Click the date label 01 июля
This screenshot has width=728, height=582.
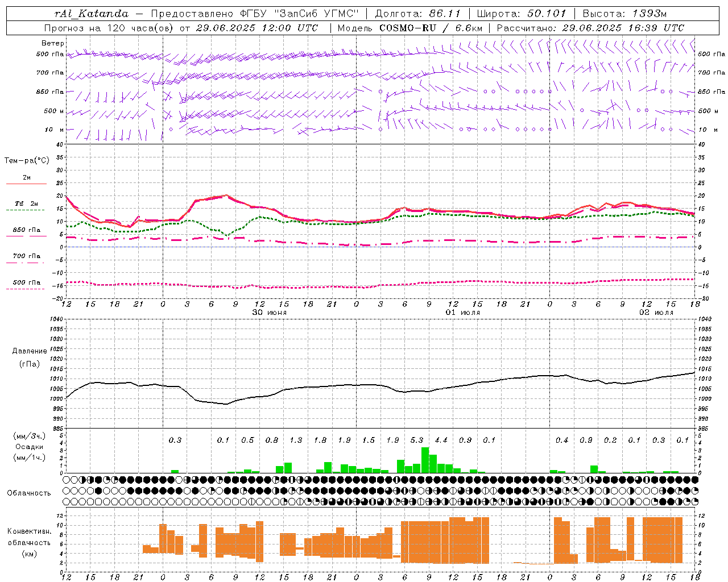(463, 313)
